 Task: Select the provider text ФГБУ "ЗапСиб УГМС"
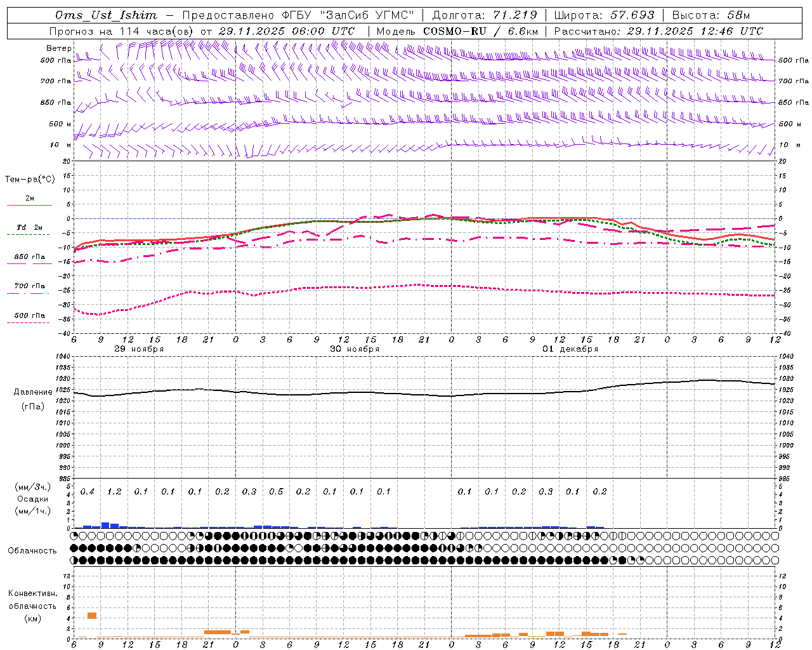click(347, 15)
